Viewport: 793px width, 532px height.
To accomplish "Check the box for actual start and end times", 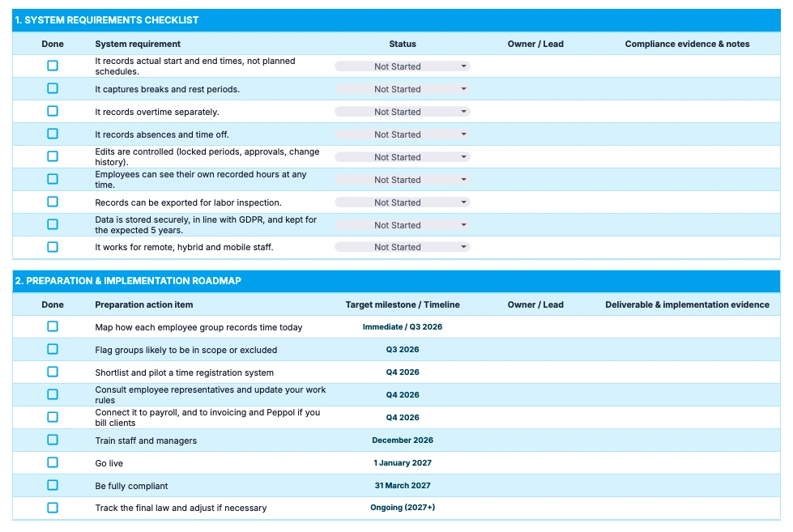I will pos(53,66).
